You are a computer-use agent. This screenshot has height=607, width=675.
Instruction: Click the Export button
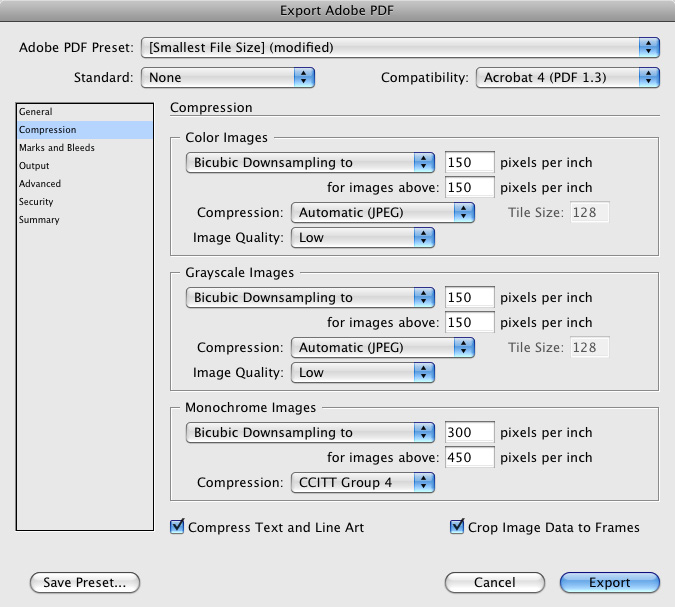click(610, 582)
